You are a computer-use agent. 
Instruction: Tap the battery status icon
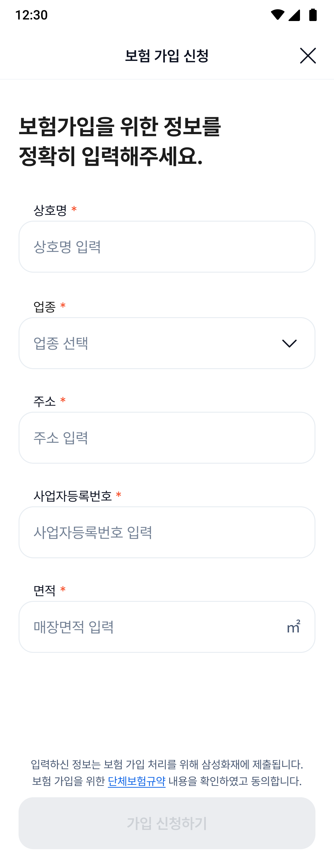pos(313,15)
